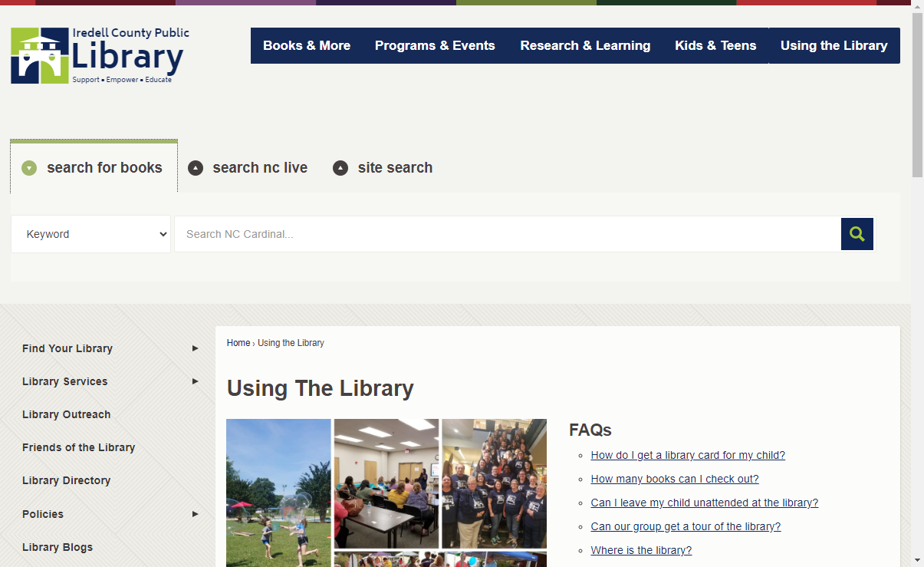Click the page vertical scrollbar thumb
Viewport: 924px width, 567px height.
click(x=917, y=94)
